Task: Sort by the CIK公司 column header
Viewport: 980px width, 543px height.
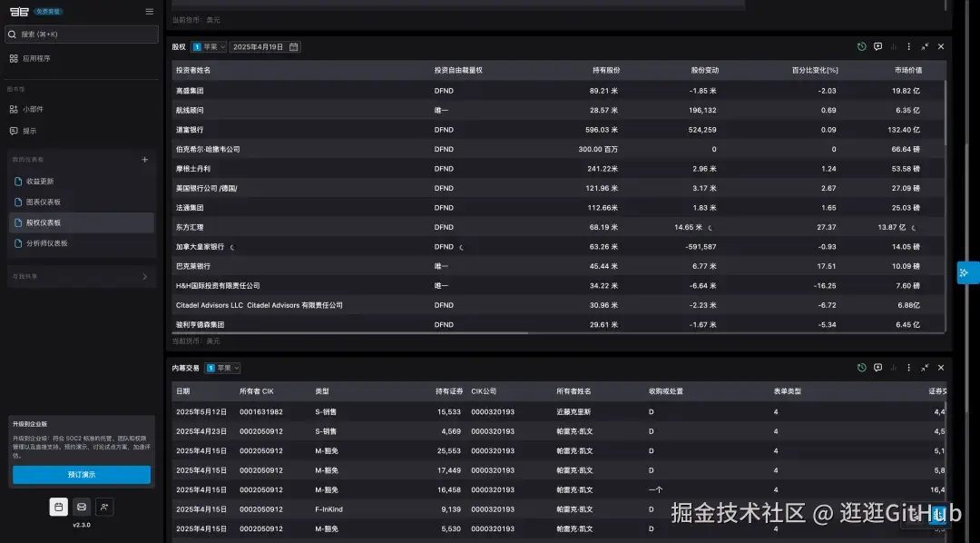Action: pyautogui.click(x=484, y=391)
